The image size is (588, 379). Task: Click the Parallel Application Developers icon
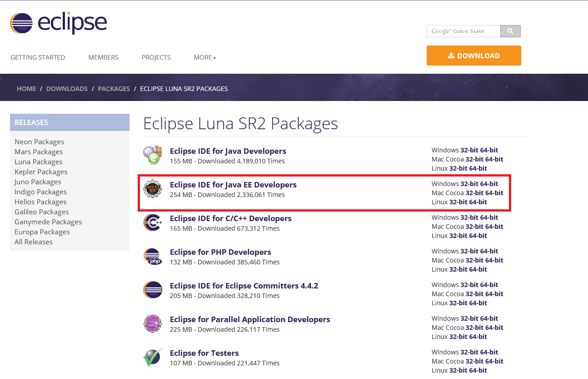(153, 323)
